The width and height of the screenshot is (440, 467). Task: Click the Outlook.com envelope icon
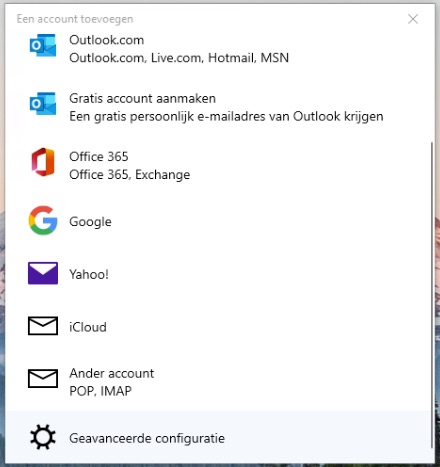coord(43,45)
